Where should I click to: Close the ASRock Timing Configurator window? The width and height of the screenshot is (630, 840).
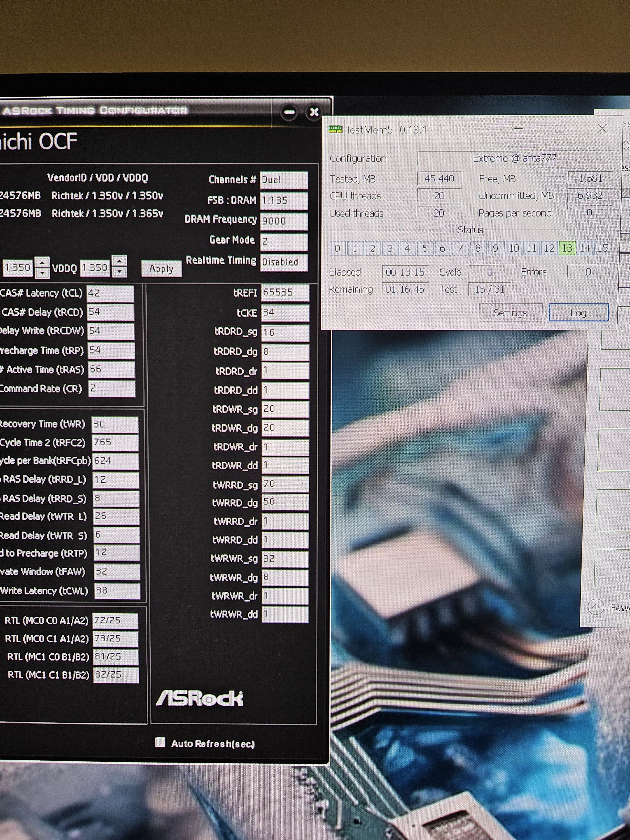pyautogui.click(x=314, y=112)
